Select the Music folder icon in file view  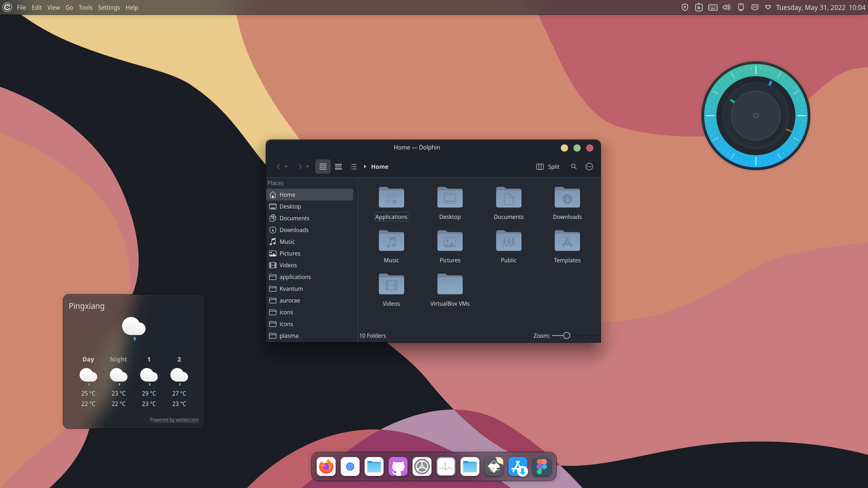coord(392,241)
